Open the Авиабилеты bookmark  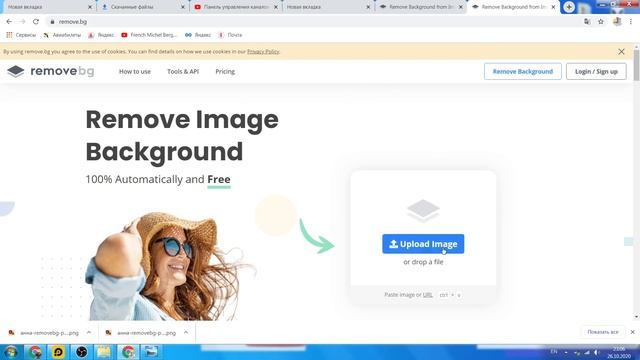pyautogui.click(x=62, y=35)
